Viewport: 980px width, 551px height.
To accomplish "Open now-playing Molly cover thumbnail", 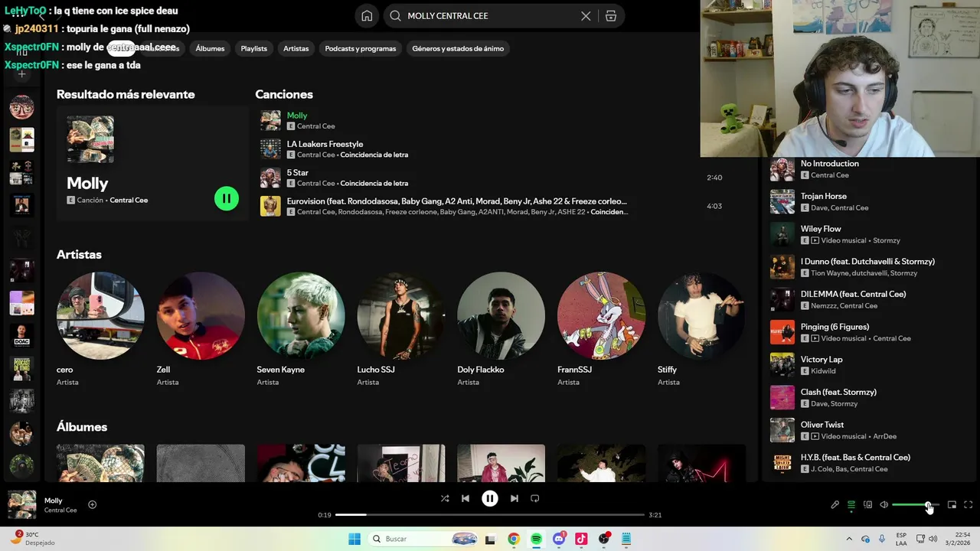I will 22,505.
